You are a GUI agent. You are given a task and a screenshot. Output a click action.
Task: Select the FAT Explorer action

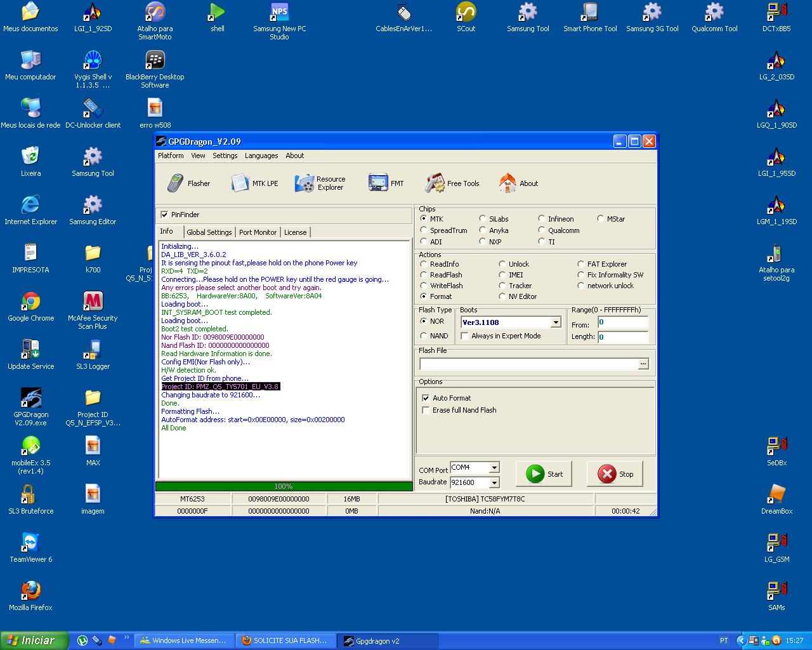[581, 264]
